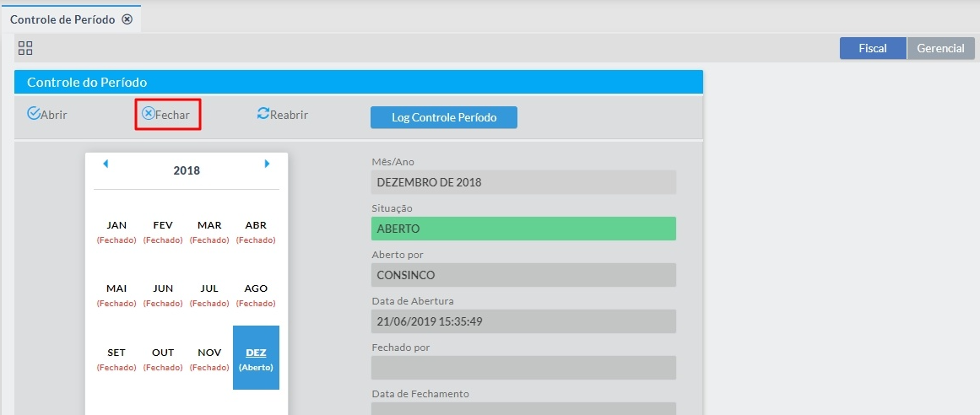Select DEZ (Aberto) month tile
The height and width of the screenshot is (415, 980).
[x=257, y=358]
